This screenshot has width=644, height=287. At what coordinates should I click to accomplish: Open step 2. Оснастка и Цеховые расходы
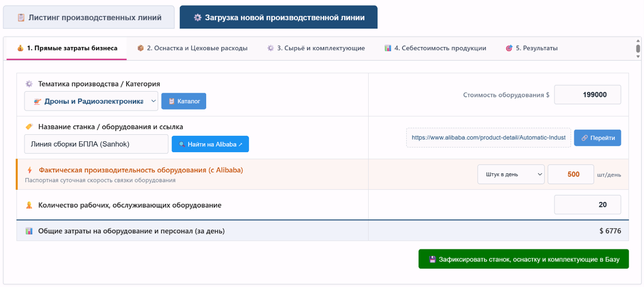pyautogui.click(x=192, y=48)
